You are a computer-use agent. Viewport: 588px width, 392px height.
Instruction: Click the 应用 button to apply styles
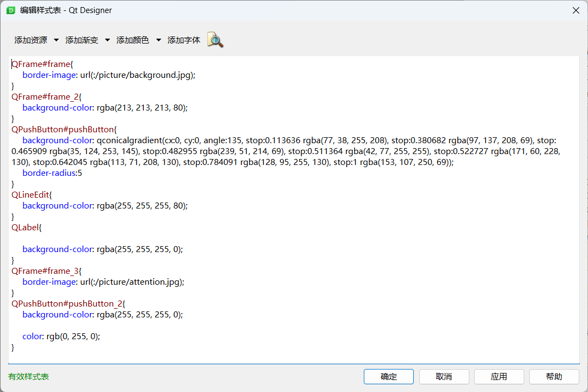tap(499, 376)
